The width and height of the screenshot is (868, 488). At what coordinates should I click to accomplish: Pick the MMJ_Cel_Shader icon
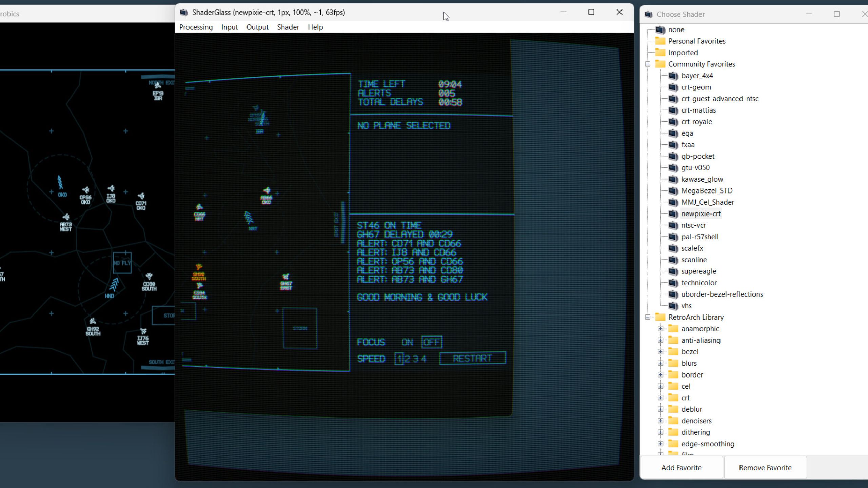coord(673,202)
